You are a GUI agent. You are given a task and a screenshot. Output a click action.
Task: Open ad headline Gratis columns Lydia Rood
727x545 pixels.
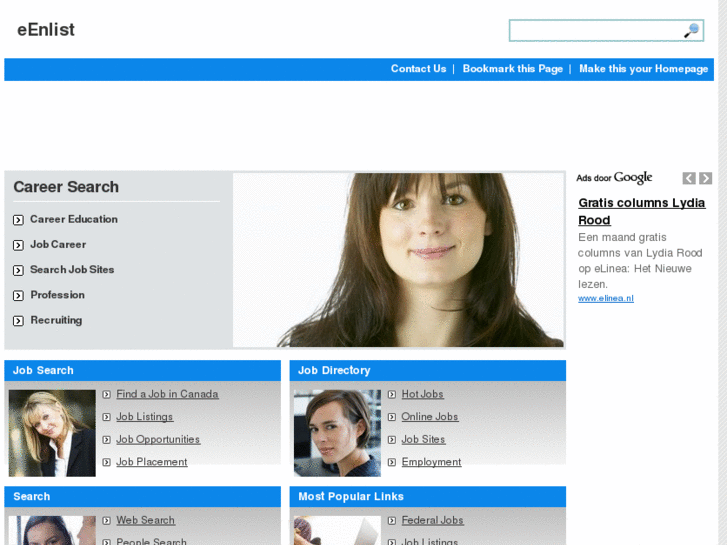(x=642, y=211)
